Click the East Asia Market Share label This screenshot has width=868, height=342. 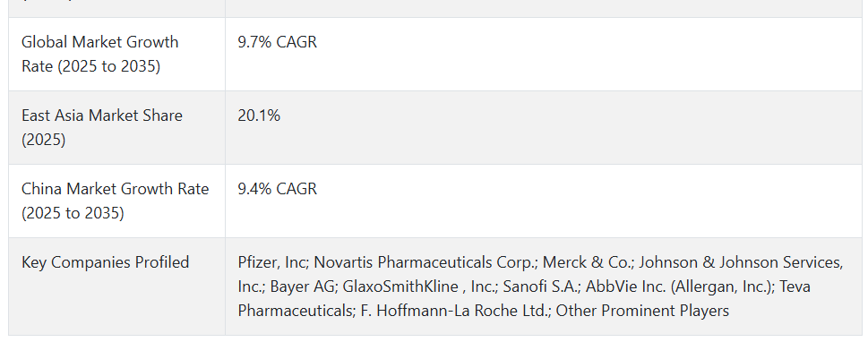coord(102,127)
